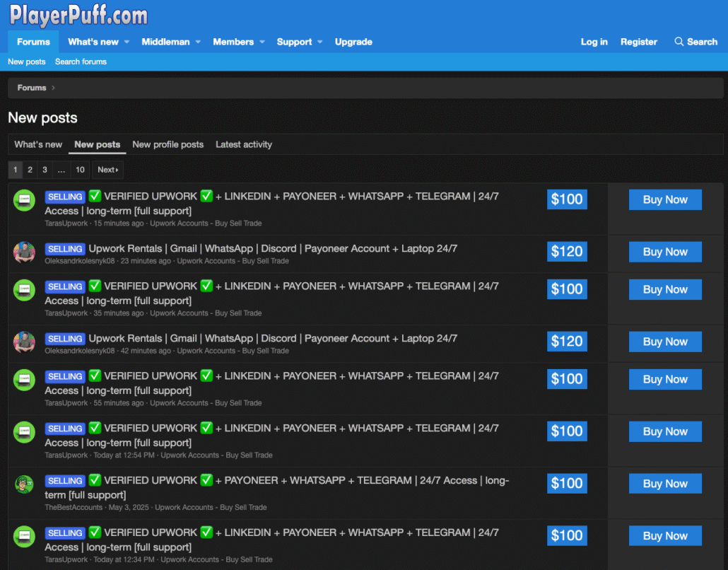Click the Next page button
The height and width of the screenshot is (570, 728).
(107, 170)
